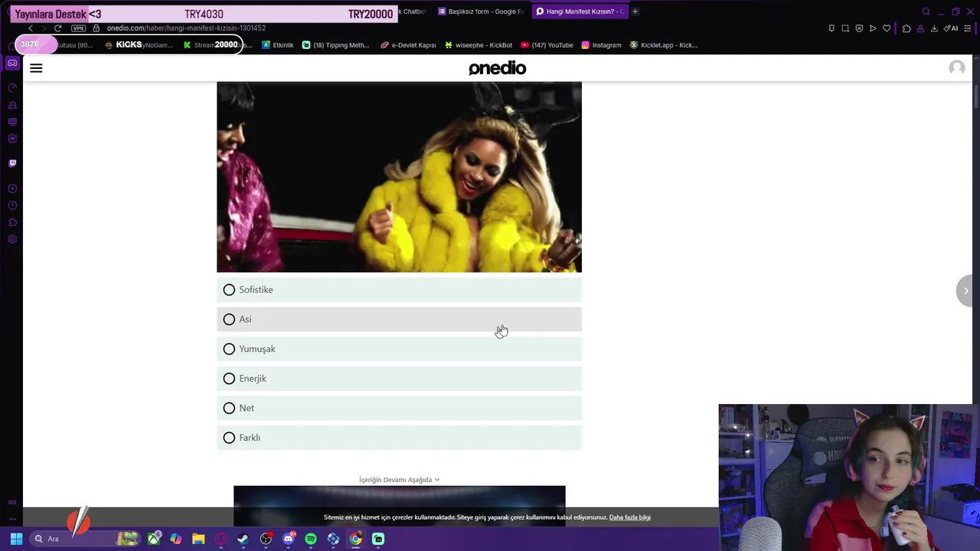Open sidebar settings gear icon
The image size is (980, 551).
(12, 239)
